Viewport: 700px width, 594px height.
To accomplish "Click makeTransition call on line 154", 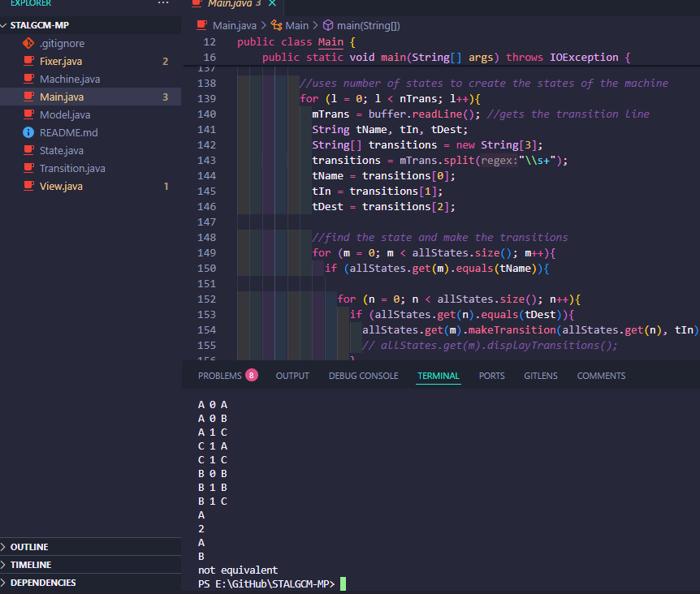I will pos(512,330).
